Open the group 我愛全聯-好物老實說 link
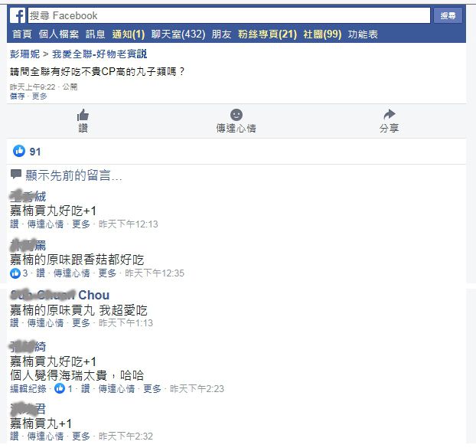The width and height of the screenshot is (476, 448). click(99, 54)
